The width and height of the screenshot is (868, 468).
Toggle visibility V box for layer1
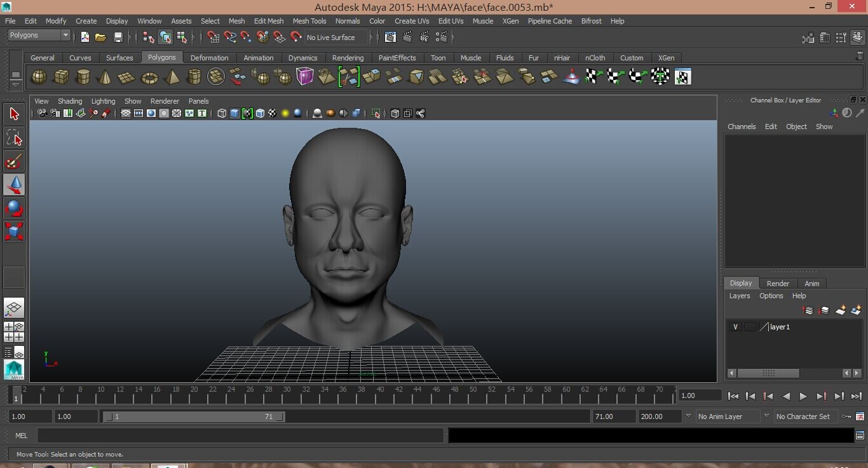735,327
